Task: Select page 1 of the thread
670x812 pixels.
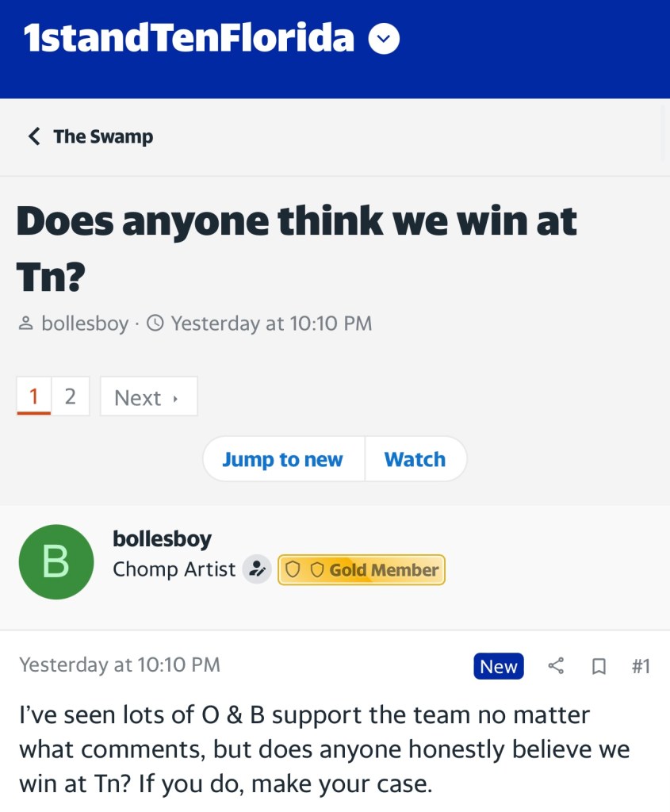Action: (34, 396)
